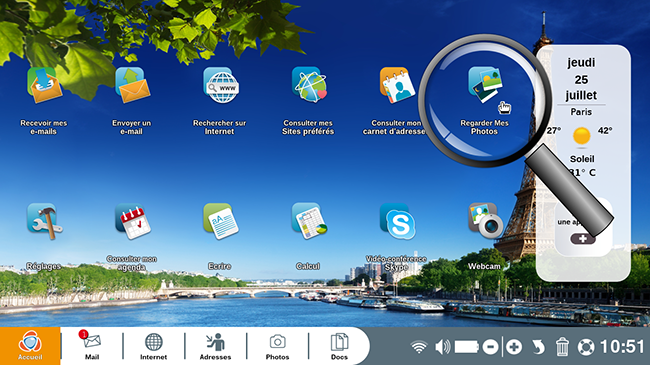Start Vidéo-conférence Skype
This screenshot has width=650, height=365.
click(x=398, y=221)
